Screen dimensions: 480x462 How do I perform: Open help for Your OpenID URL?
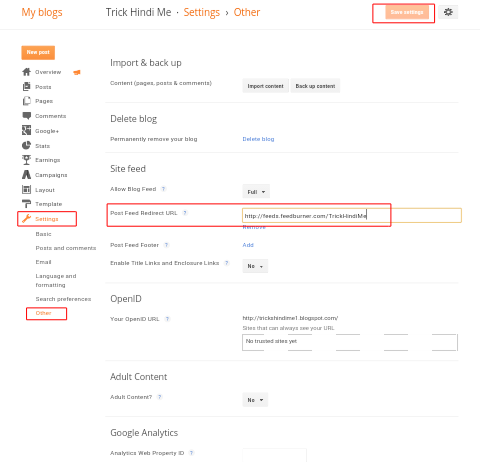(167, 319)
